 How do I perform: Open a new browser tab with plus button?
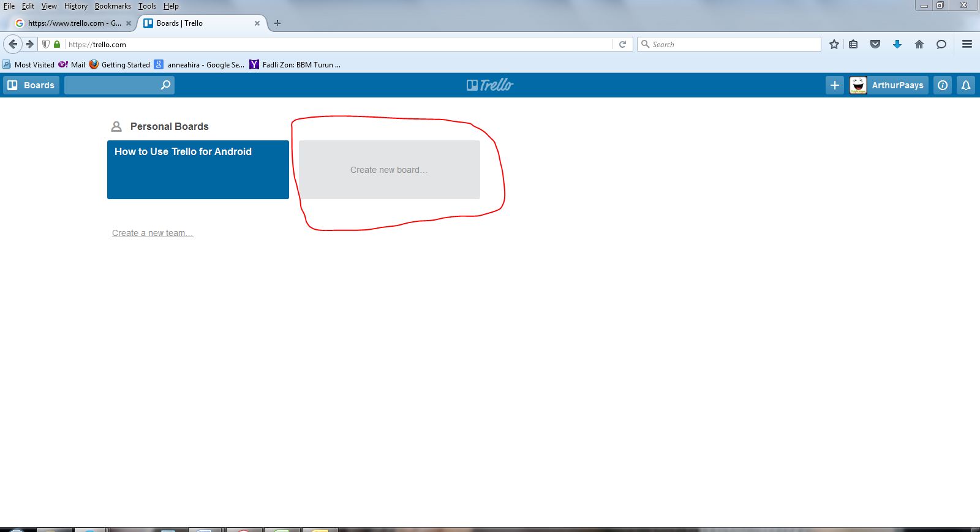click(x=277, y=23)
